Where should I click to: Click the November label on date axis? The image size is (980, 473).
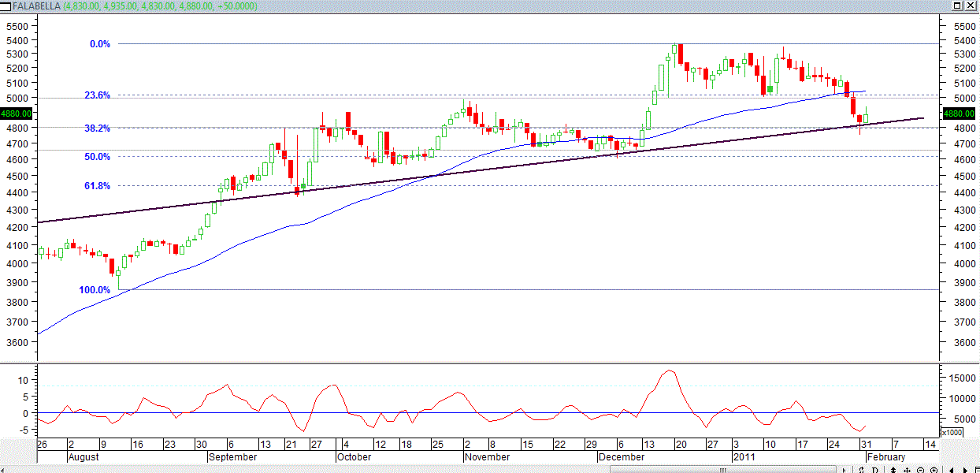(487, 457)
